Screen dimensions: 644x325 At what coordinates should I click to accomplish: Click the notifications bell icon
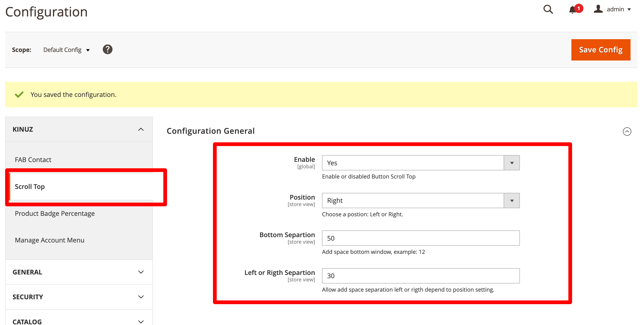point(572,10)
